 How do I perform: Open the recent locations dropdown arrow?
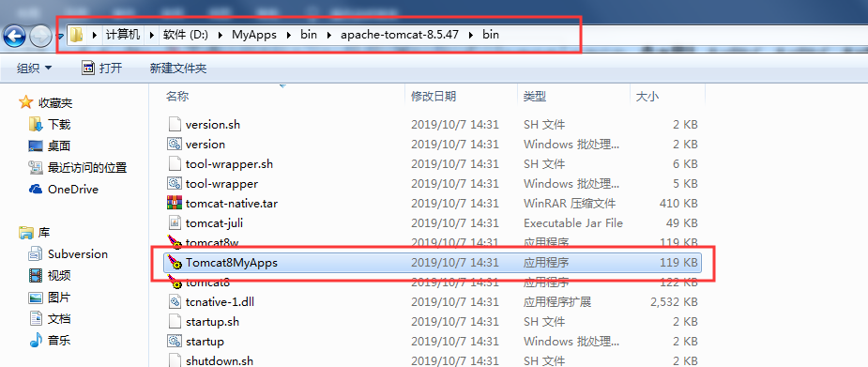tap(60, 38)
